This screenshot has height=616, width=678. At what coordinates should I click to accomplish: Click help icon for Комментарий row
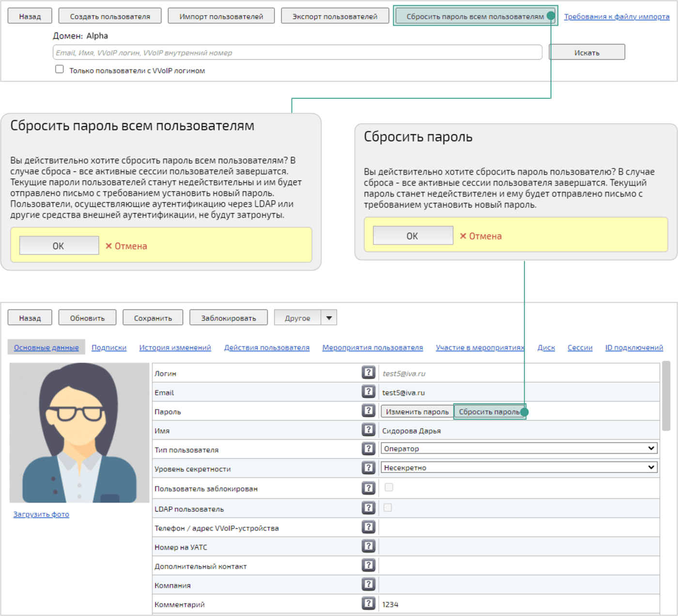[x=368, y=603]
